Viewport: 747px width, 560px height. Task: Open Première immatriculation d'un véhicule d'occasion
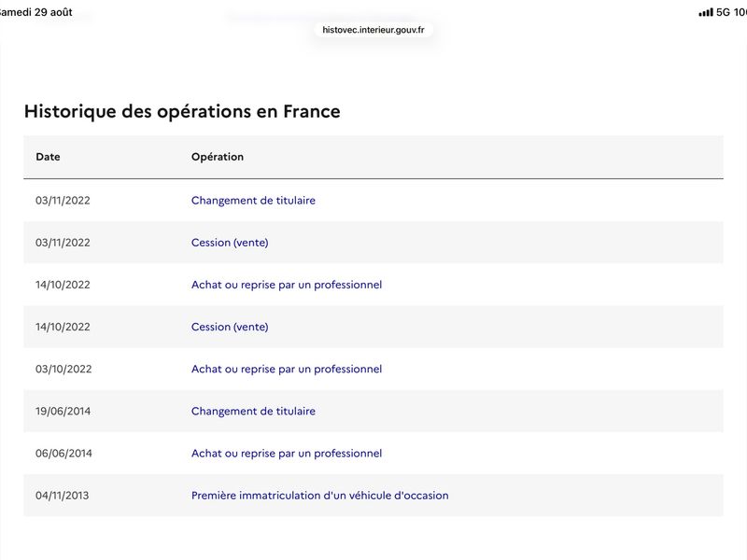click(x=319, y=496)
